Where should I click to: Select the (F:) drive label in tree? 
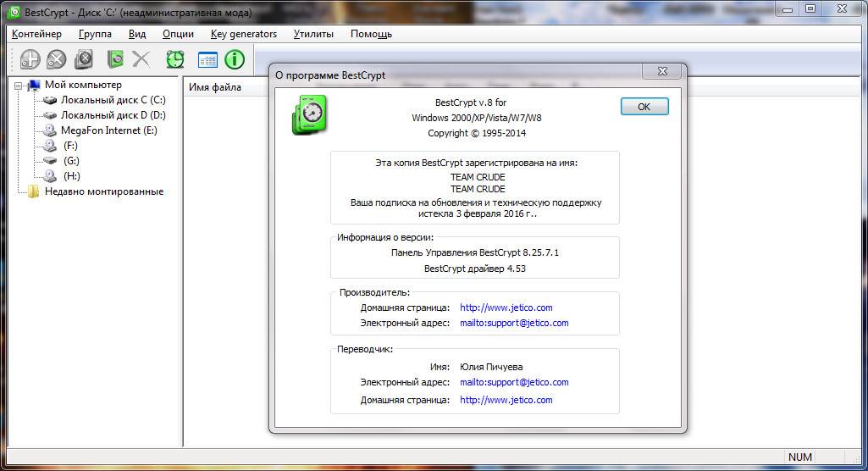tap(70, 146)
